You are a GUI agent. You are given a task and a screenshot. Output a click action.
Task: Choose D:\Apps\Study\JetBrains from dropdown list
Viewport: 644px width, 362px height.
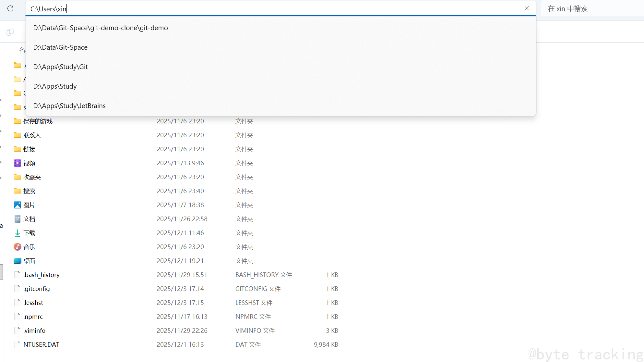(69, 106)
